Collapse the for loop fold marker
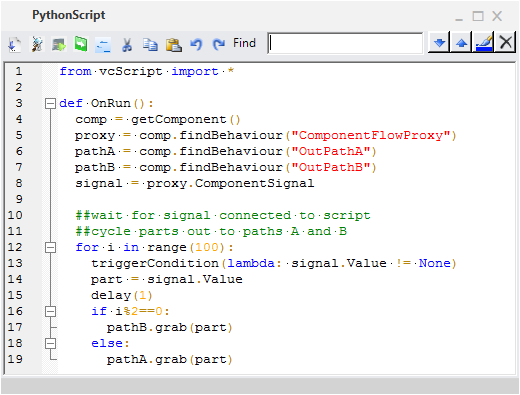The image size is (520, 395). coord(50,247)
